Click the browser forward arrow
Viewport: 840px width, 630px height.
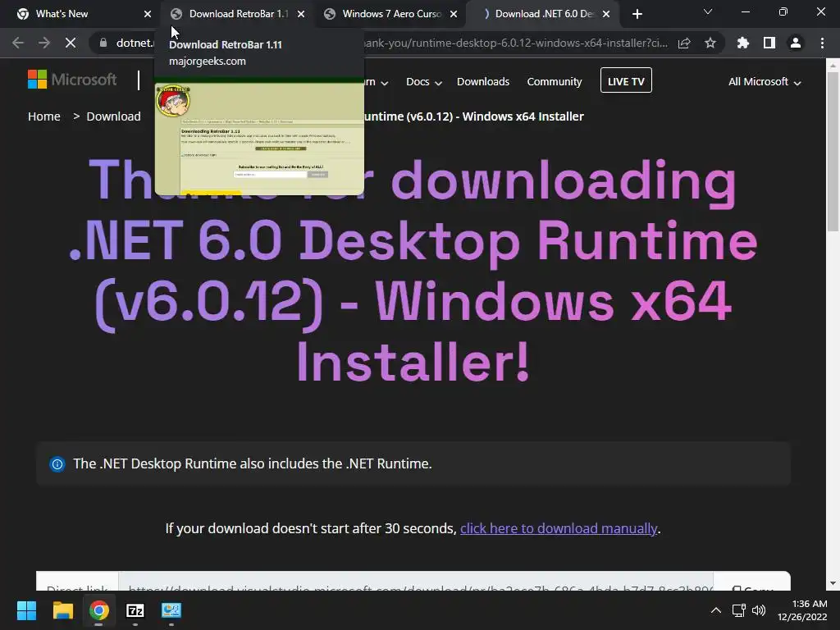[44, 43]
